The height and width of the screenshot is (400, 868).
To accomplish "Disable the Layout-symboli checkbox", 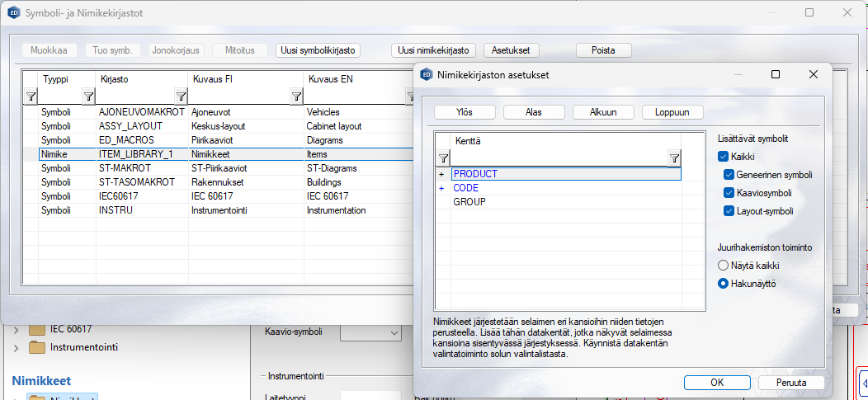I will pos(729,211).
